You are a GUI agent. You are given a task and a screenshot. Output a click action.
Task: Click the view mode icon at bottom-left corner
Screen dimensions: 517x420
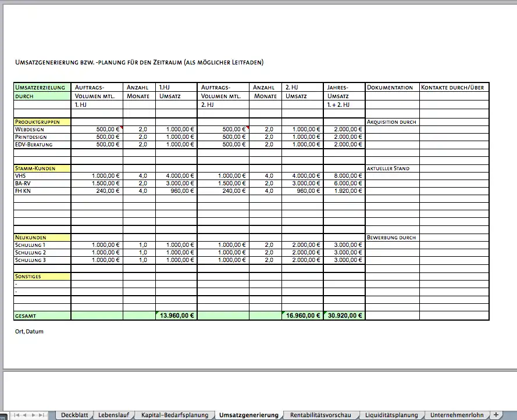click(3, 417)
